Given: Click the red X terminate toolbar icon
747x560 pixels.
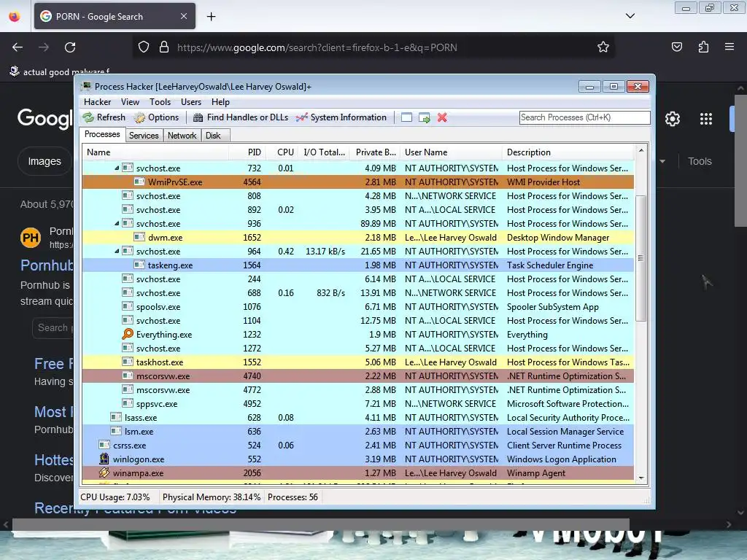Looking at the screenshot, I should (x=442, y=117).
